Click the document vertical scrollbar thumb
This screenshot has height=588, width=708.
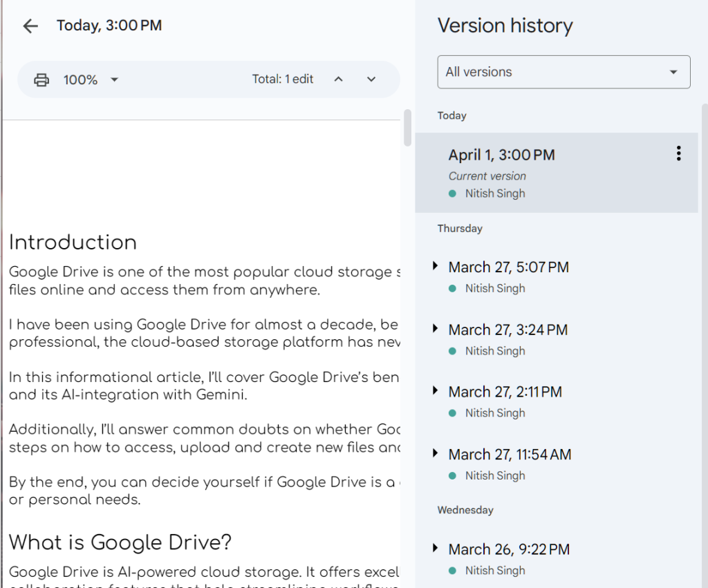[x=407, y=128]
